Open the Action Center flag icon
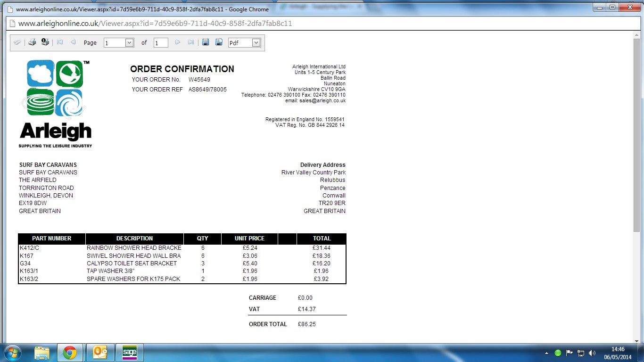The image size is (644, 362). tap(569, 353)
